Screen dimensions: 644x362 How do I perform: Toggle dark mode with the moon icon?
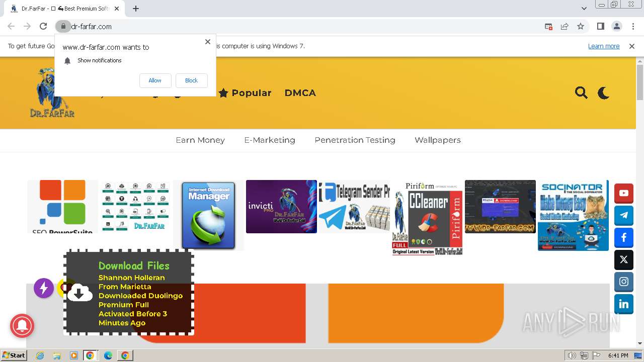(x=604, y=93)
